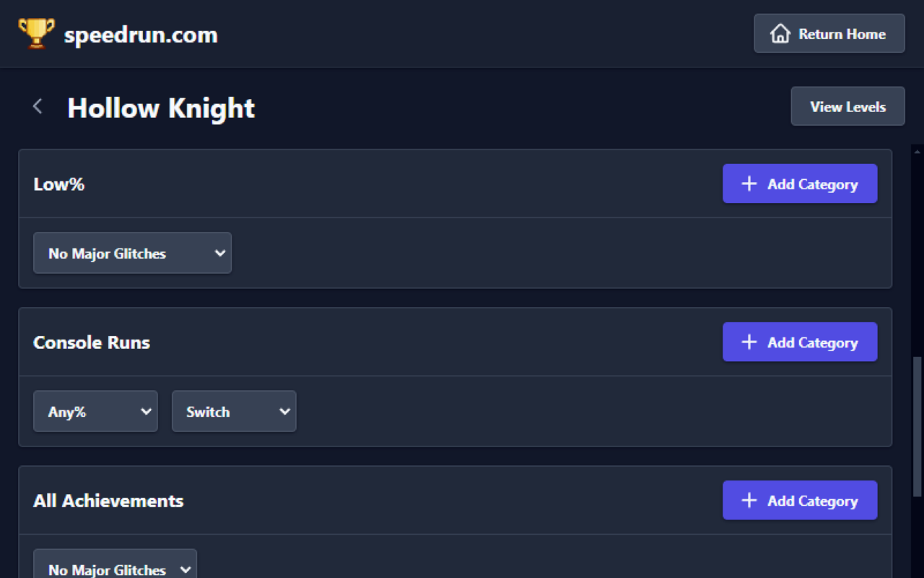Open the View Levels page
Image resolution: width=924 pixels, height=578 pixels.
847,107
